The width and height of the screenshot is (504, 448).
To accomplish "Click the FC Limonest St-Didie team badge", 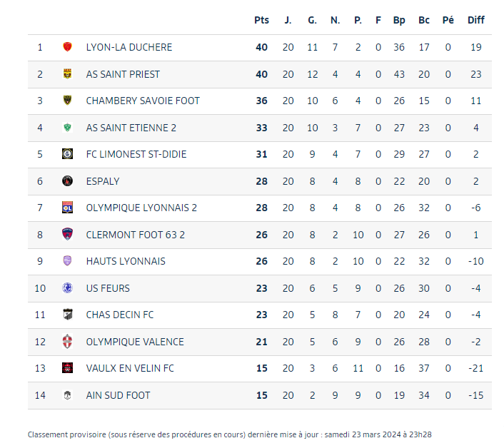I will click(x=68, y=154).
